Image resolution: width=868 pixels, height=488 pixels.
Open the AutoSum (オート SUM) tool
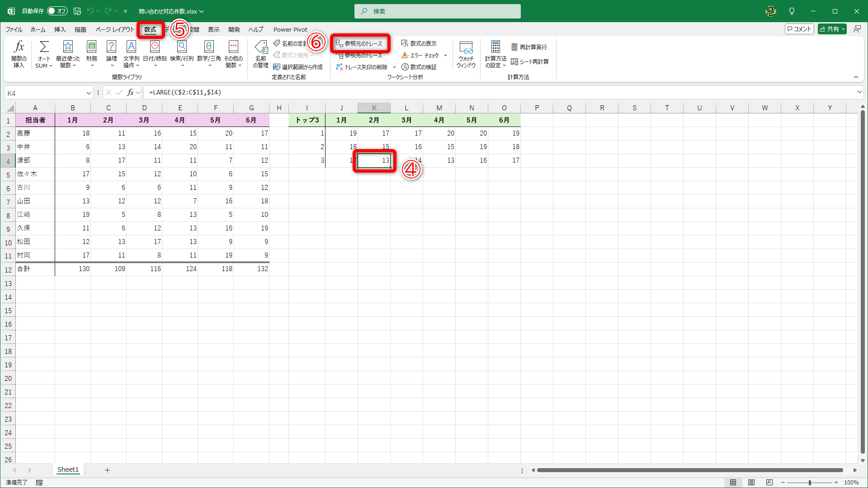[44, 53]
